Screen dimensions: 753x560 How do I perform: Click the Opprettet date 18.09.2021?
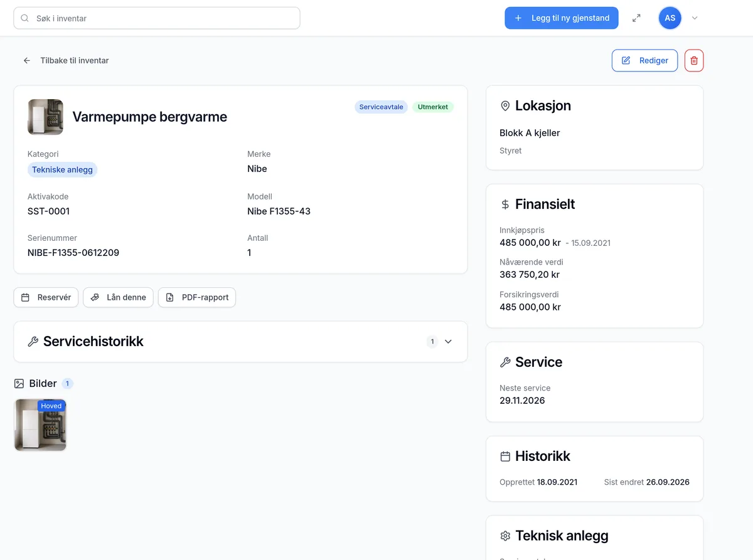click(x=557, y=482)
